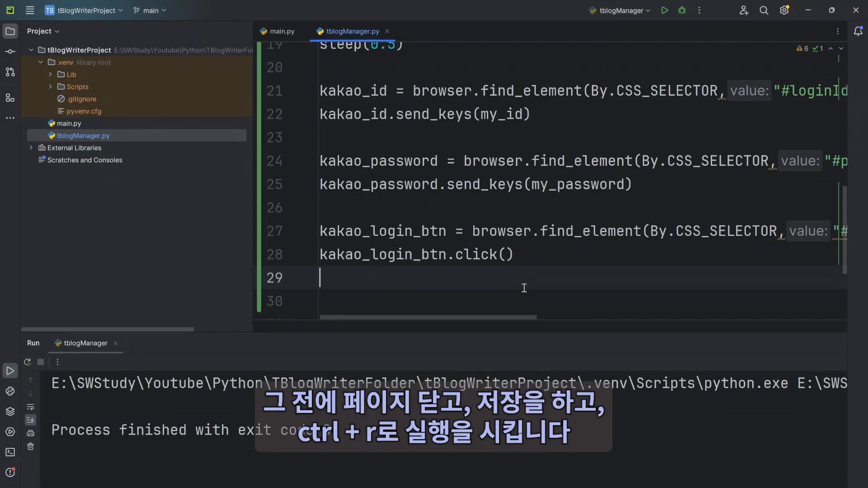Screen dimensions: 868x488
Task: Open the Structure tool window
Action: coord(10,98)
